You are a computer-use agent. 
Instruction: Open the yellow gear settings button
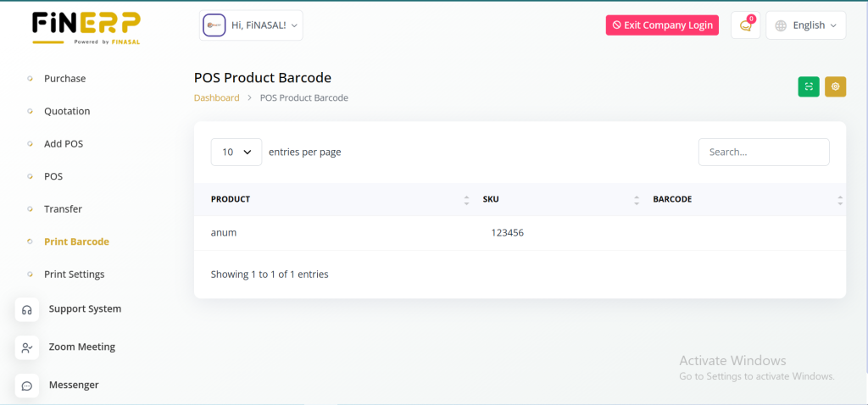tap(835, 86)
